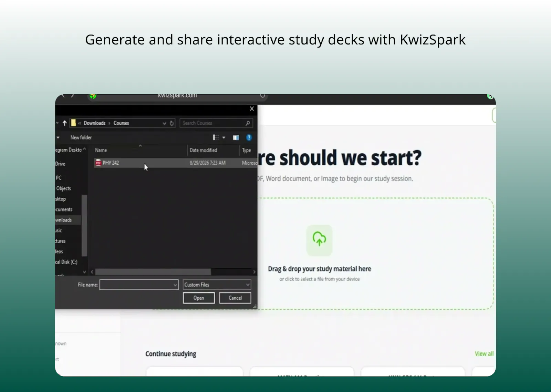
Task: Click the search magnifier in Search Courses
Action: [x=248, y=123]
